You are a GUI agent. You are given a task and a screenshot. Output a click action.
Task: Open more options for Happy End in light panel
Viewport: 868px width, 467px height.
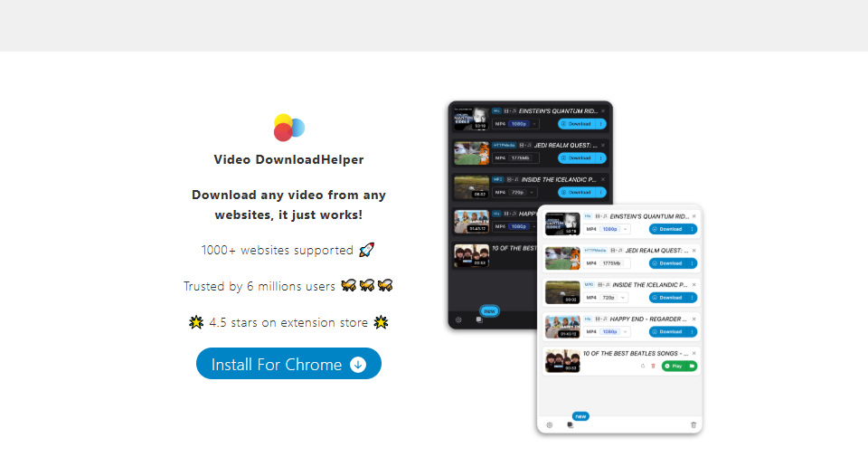pyautogui.click(x=692, y=332)
